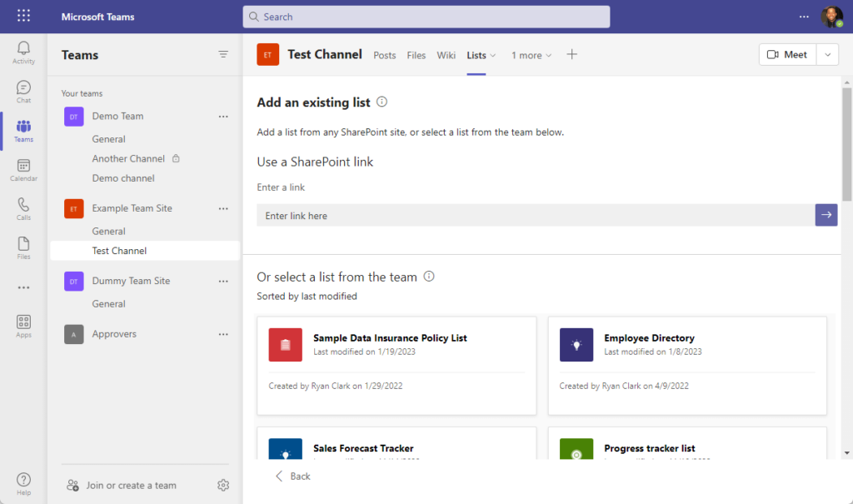Click the content pane vertical scrollbar
Screen dimensions: 853x504
click(x=846, y=144)
